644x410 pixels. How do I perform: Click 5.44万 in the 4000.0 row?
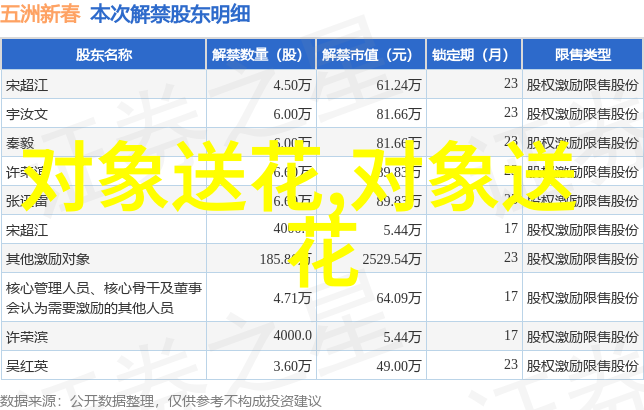402,337
